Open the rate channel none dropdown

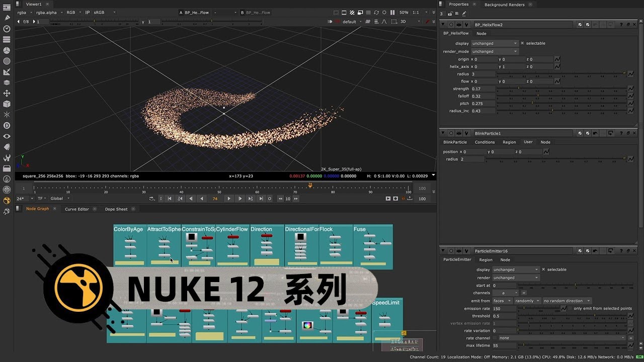562,338
